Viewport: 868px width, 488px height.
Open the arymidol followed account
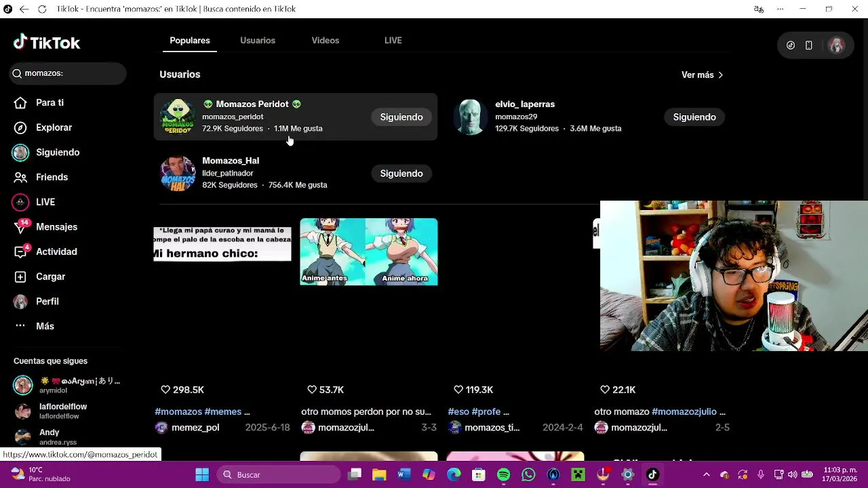68,385
